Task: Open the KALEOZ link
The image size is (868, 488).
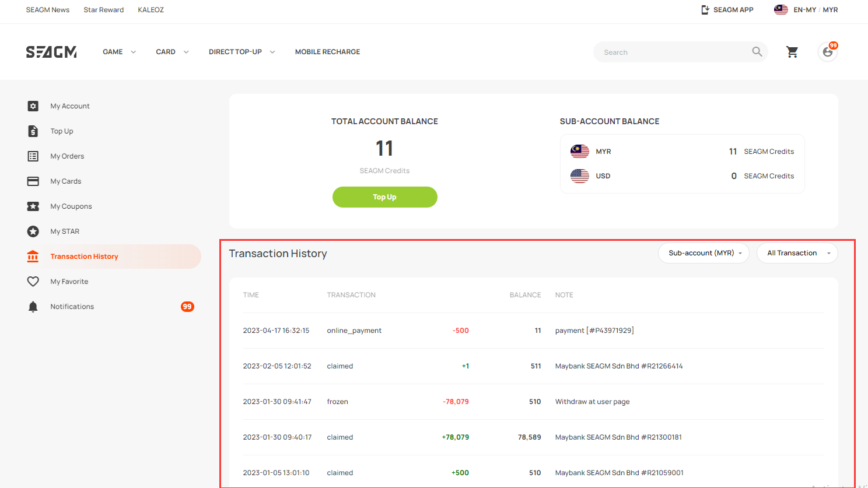Action: pos(151,10)
